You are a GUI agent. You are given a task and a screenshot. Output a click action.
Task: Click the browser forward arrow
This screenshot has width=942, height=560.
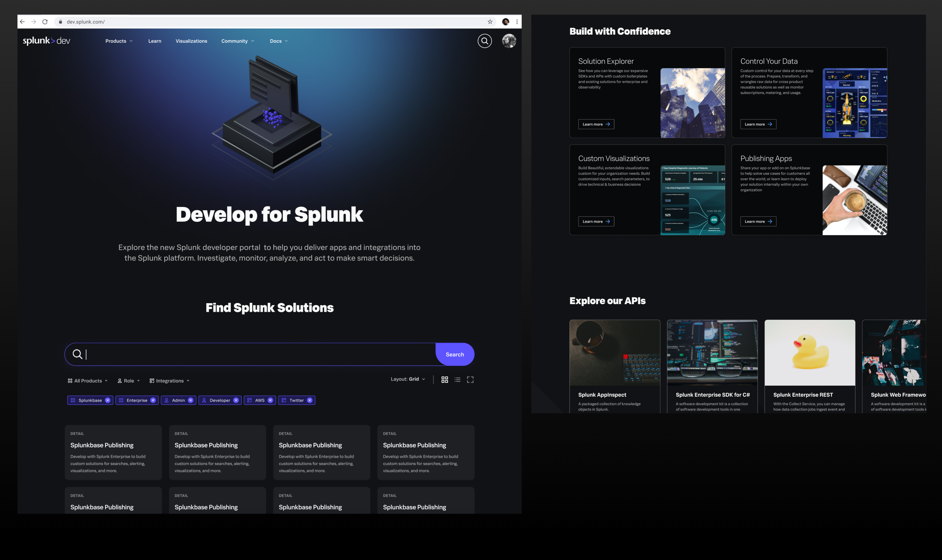34,22
